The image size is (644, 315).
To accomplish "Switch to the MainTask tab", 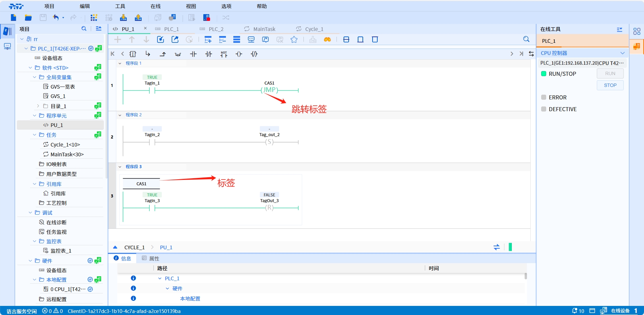I will tap(264, 29).
